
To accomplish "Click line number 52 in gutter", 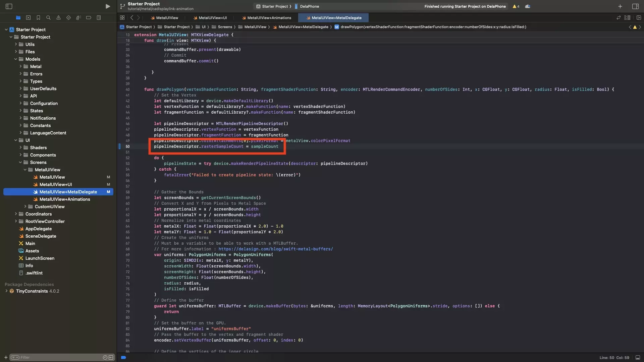I will coord(127,158).
